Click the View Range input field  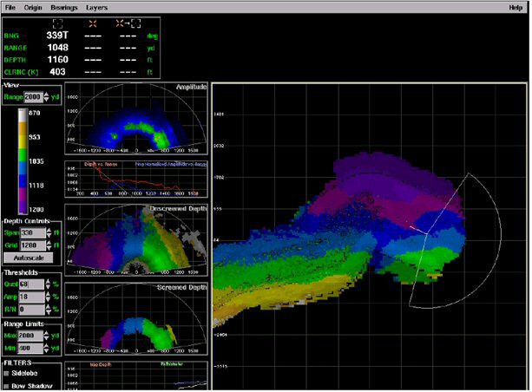coord(33,97)
